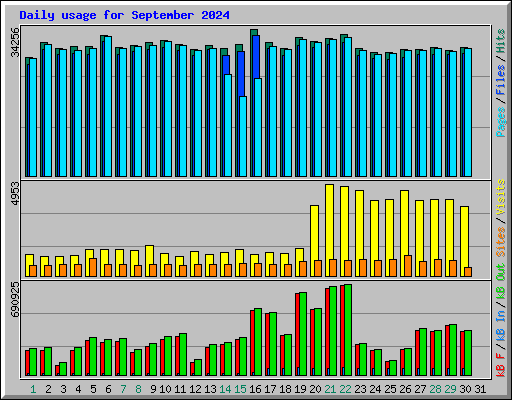512x400 pixels.
Task: Click the 4953 visits axis value
Action: click(x=15, y=193)
